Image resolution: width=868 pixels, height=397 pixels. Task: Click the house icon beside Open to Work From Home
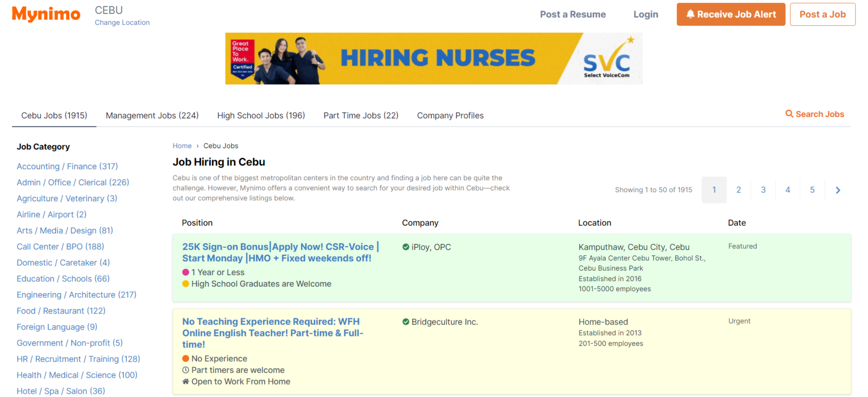point(186,381)
